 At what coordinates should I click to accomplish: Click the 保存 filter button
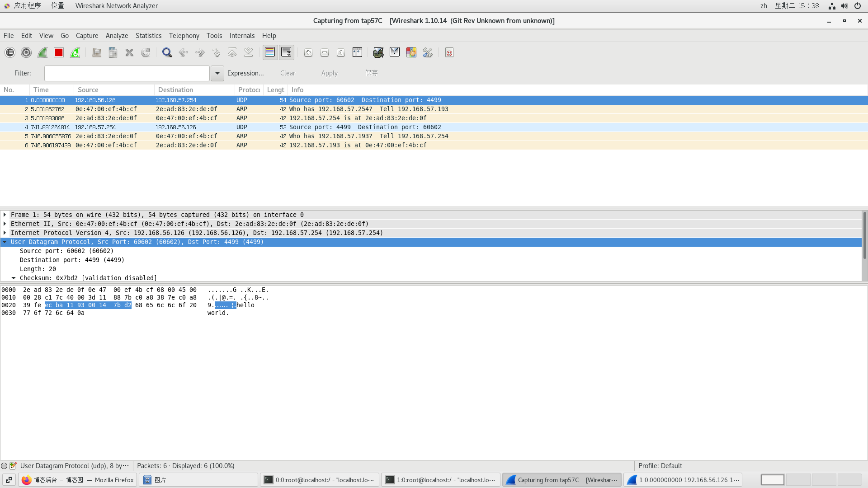coord(371,73)
